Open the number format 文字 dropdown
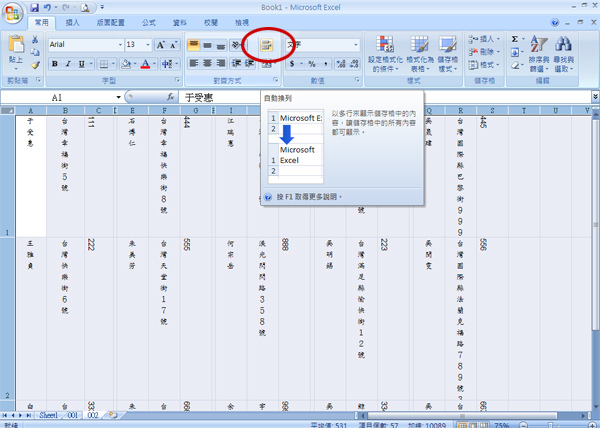The width and height of the screenshot is (600, 428). click(356, 45)
